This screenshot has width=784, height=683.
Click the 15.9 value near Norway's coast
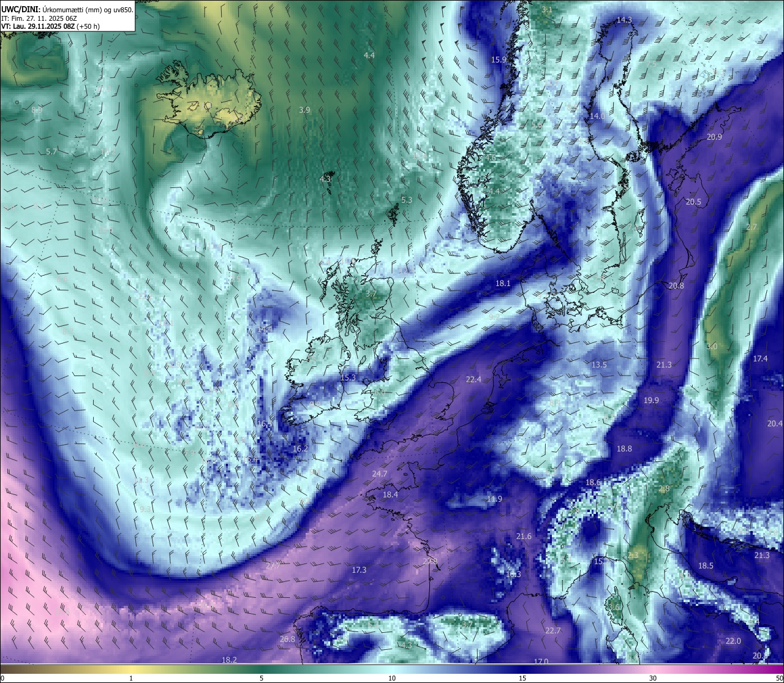coord(499,59)
